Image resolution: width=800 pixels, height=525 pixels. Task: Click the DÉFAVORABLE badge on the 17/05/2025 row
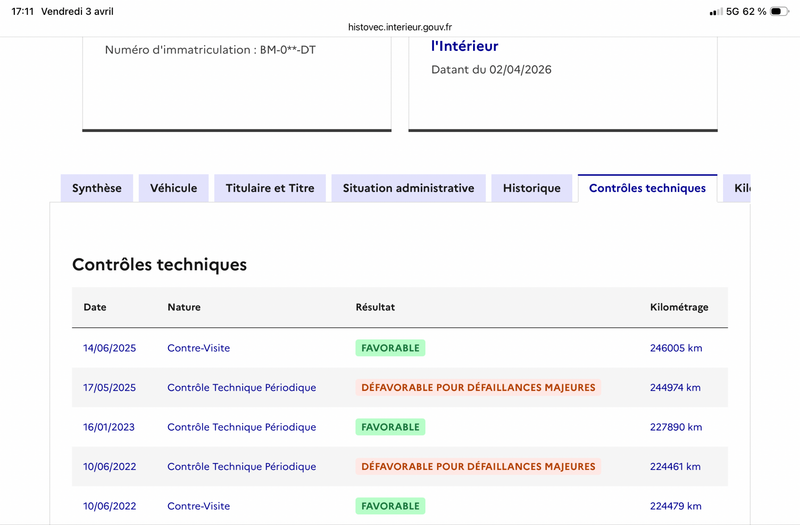click(x=477, y=387)
